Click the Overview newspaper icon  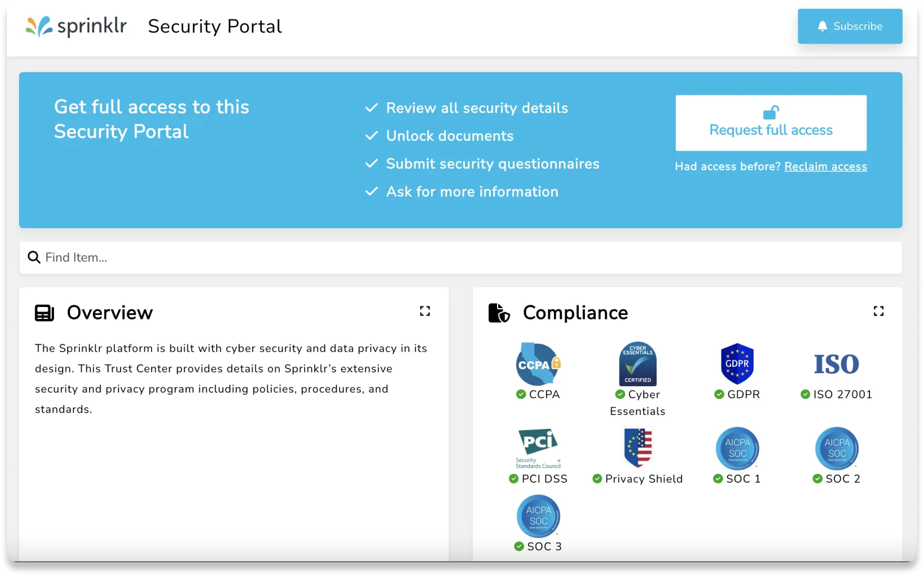tap(44, 313)
